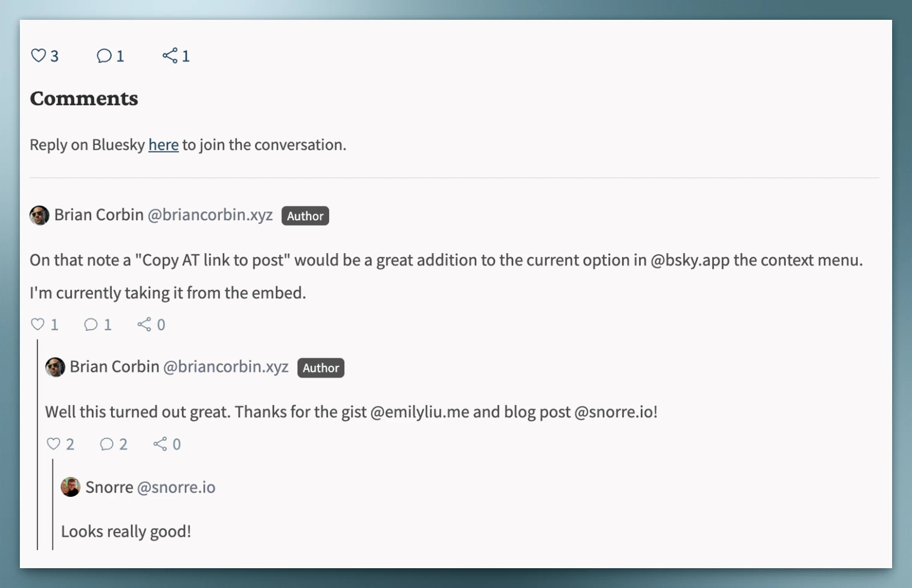Click the share icon under the gist thanks reply

pyautogui.click(x=160, y=444)
